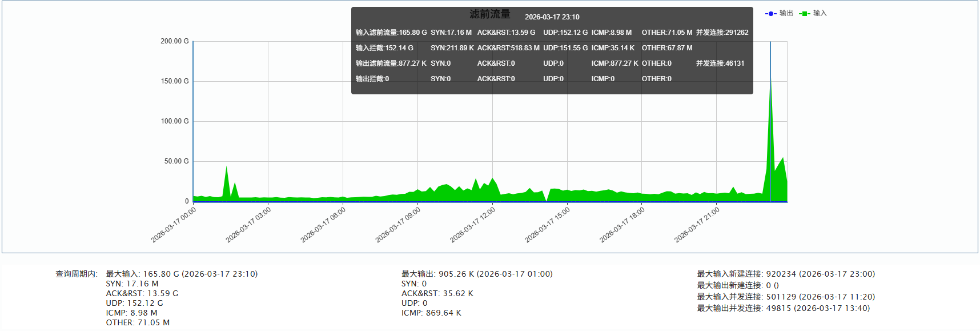980x331 pixels.
Task: Select the 2026-03-17 00:00 axis label
Action: coord(174,225)
